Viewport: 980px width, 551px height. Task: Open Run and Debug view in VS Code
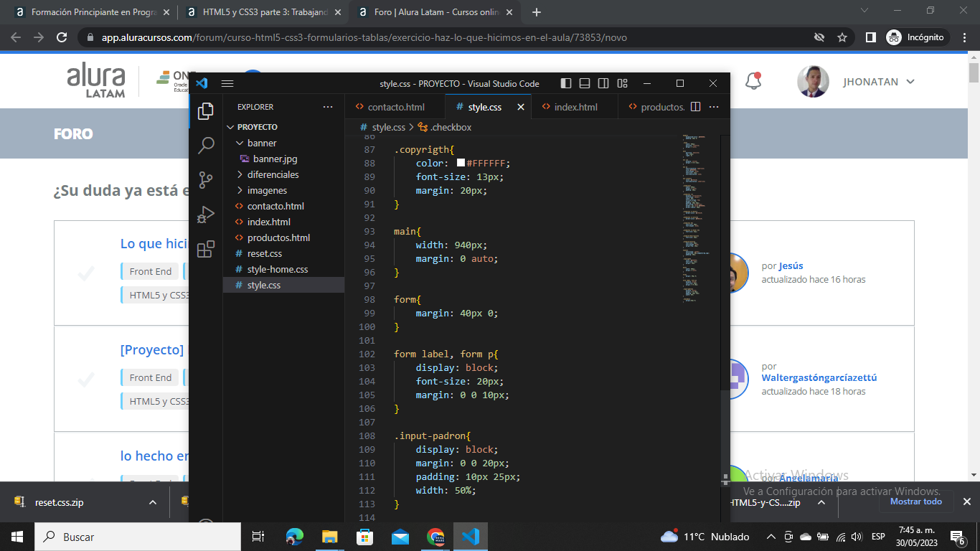point(206,215)
